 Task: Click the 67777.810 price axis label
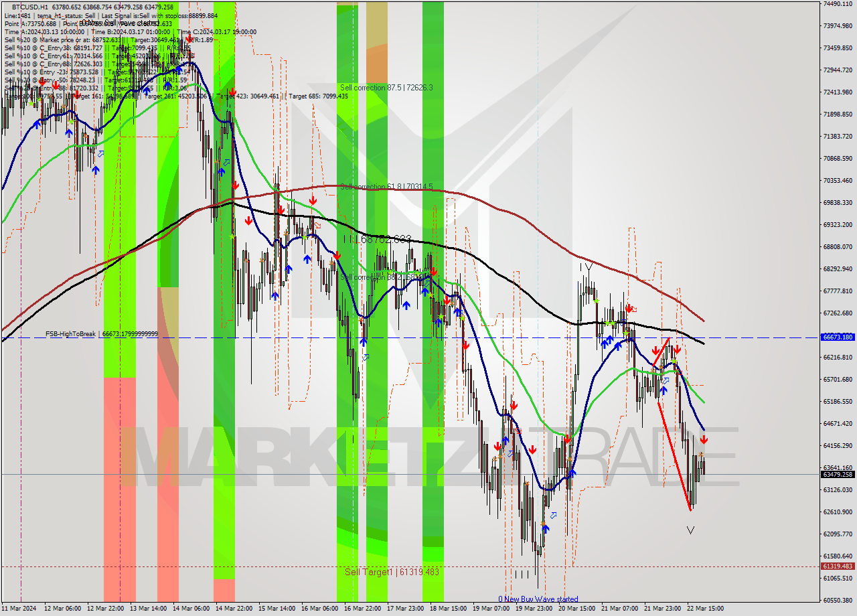(837, 291)
